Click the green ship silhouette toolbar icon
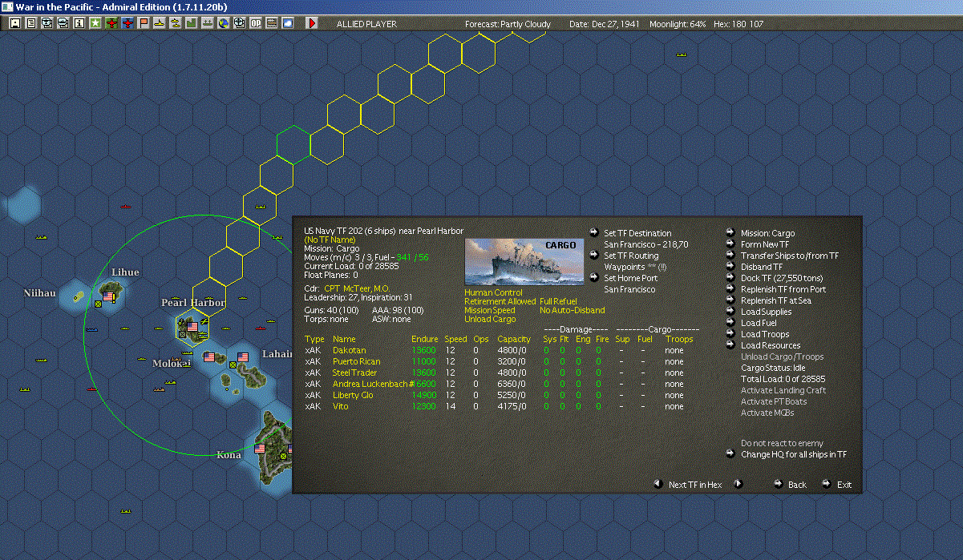This screenshot has width=963, height=560. tap(207, 23)
